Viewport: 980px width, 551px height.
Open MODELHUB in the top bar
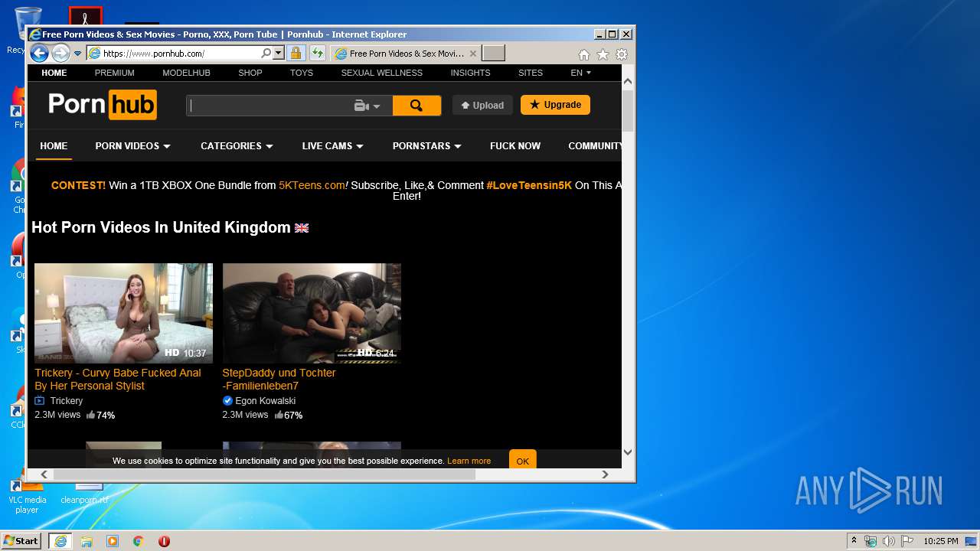pos(186,73)
